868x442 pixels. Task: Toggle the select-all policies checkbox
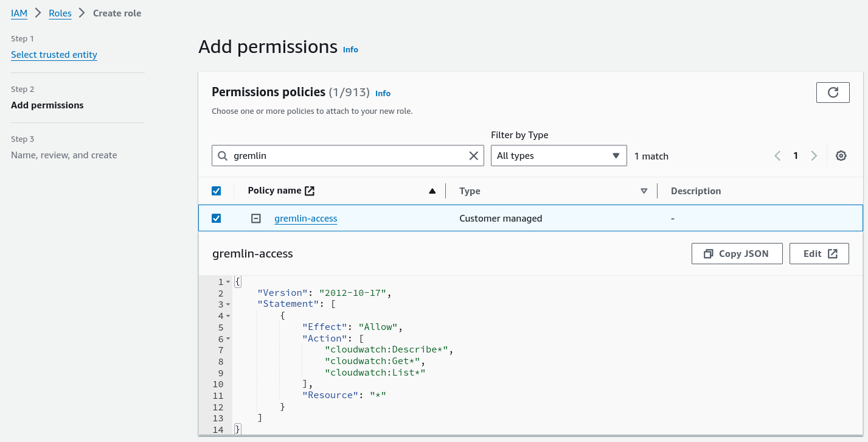tap(216, 191)
